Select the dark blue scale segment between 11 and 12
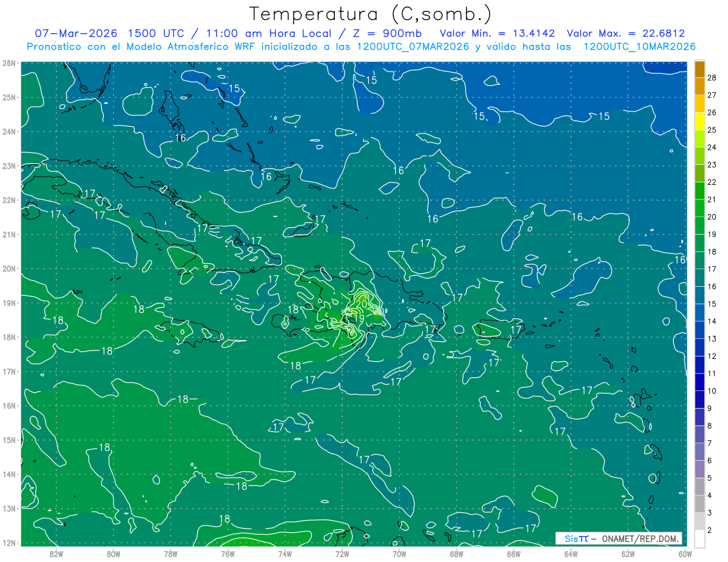Image resolution: width=728 pixels, height=562 pixels. point(699,364)
